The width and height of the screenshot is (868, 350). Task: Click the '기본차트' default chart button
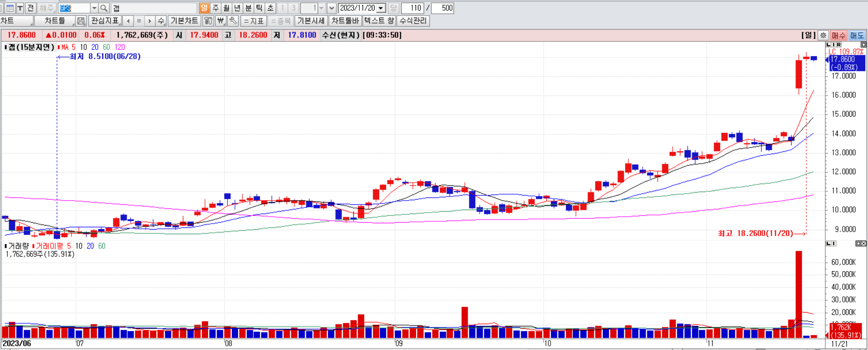(x=184, y=21)
